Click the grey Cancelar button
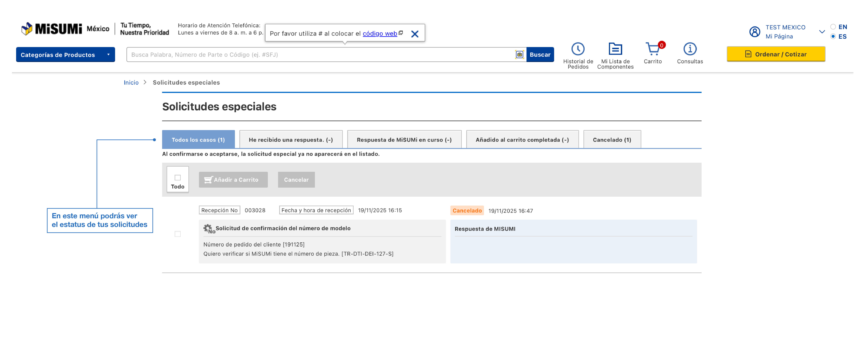Image resolution: width=868 pixels, height=344 pixels. click(x=296, y=180)
